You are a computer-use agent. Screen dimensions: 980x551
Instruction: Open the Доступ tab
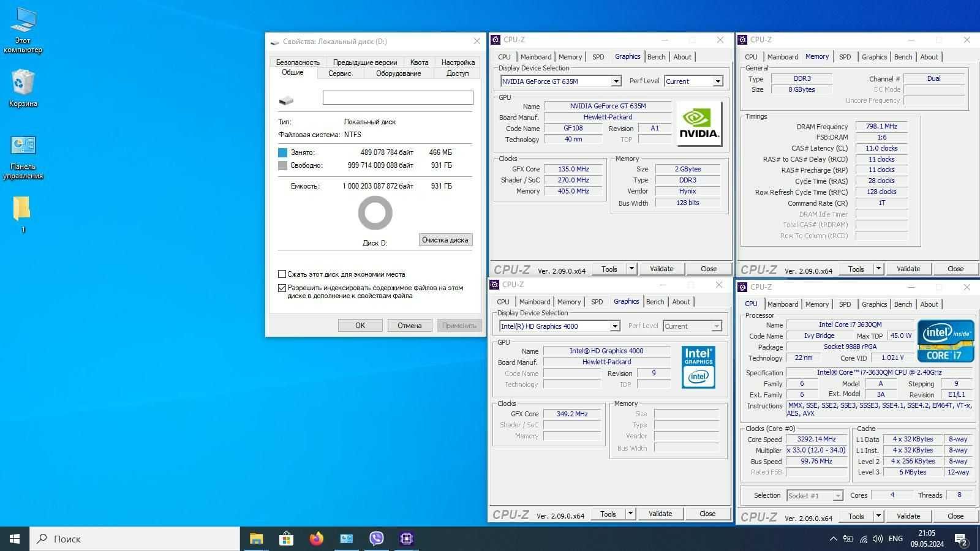point(458,73)
